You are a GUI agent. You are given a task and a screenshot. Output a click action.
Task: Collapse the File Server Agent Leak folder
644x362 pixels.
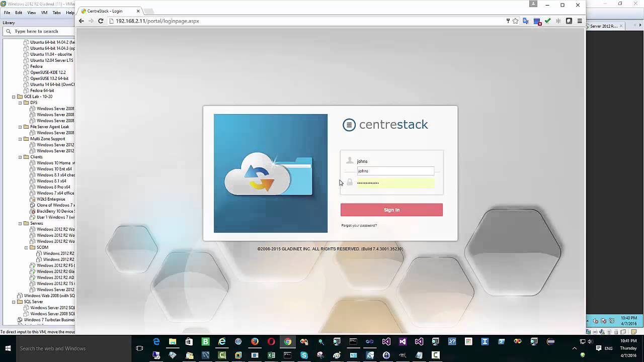(x=20, y=127)
